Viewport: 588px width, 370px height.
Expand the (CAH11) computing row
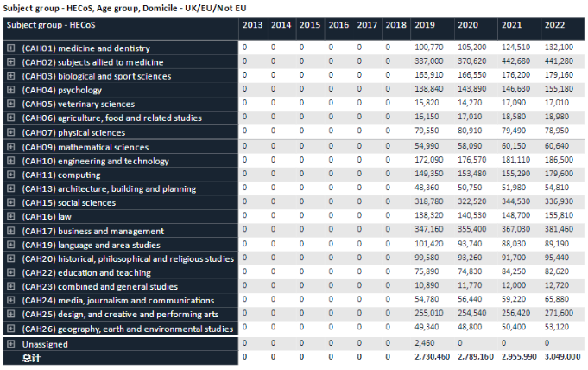tap(11, 175)
